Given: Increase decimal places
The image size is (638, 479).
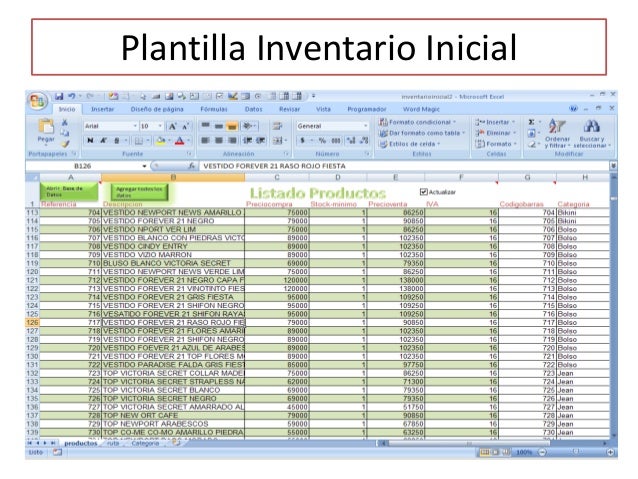Looking at the screenshot, I should (x=350, y=141).
